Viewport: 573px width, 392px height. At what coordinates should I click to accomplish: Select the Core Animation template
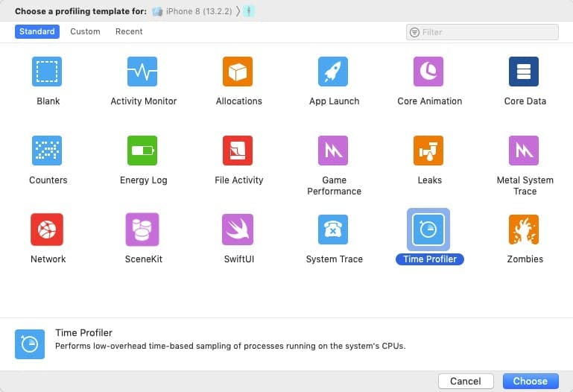click(428, 72)
